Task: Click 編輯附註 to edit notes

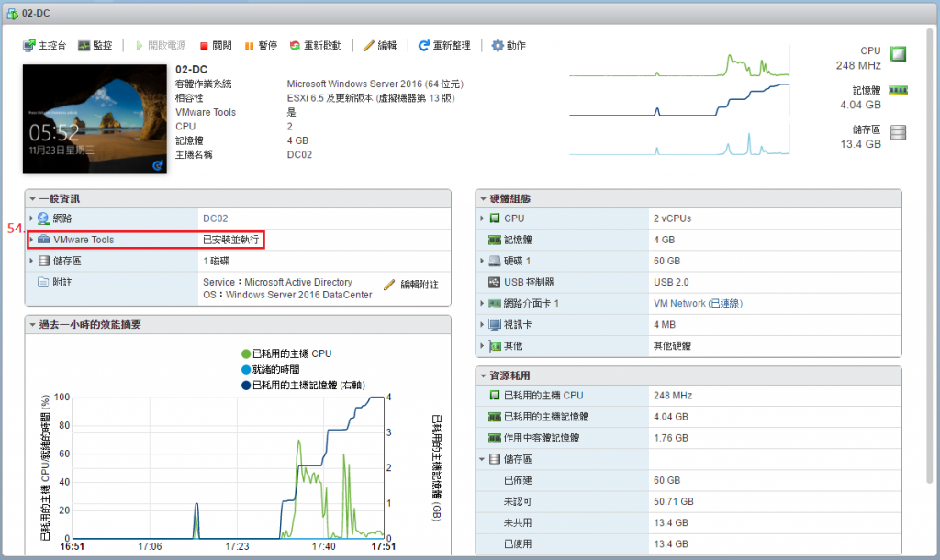Action: [x=411, y=285]
